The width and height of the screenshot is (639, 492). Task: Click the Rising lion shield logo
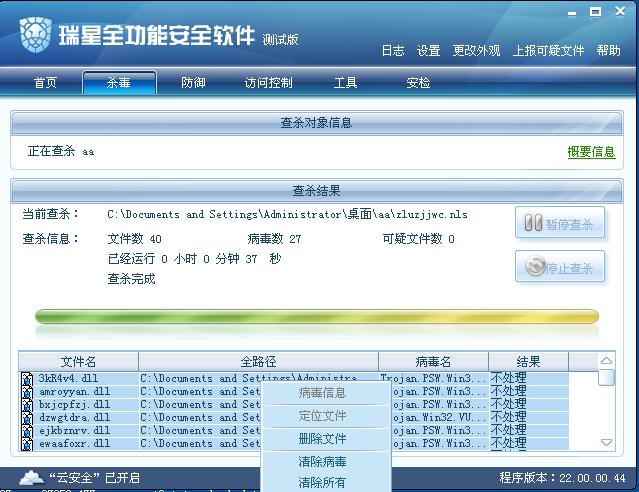tap(35, 35)
